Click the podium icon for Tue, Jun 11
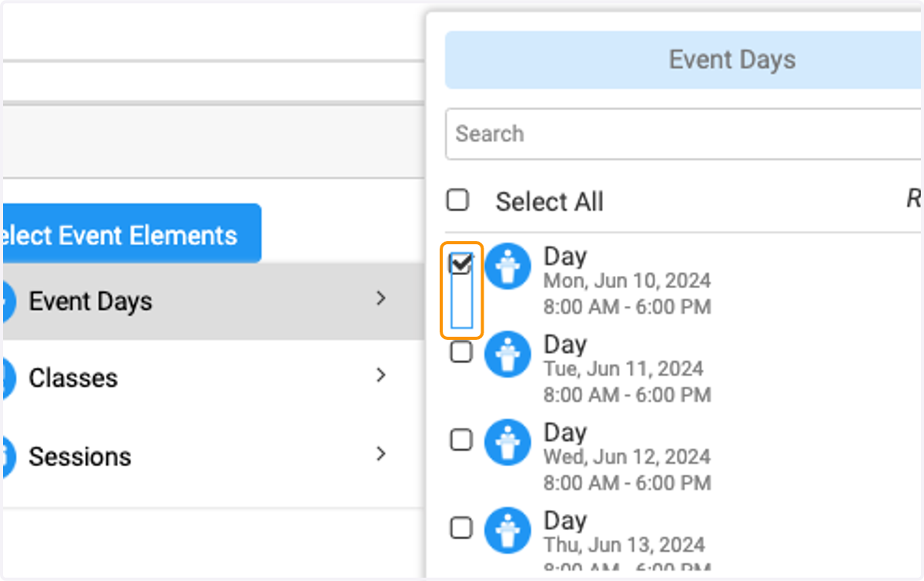The height and width of the screenshot is (581, 924). (507, 354)
